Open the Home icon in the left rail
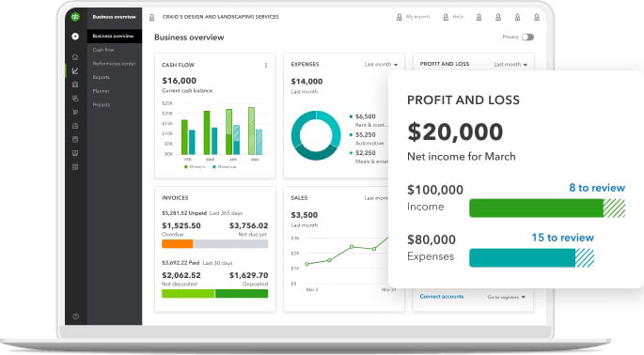The image size is (644, 355). [x=75, y=57]
